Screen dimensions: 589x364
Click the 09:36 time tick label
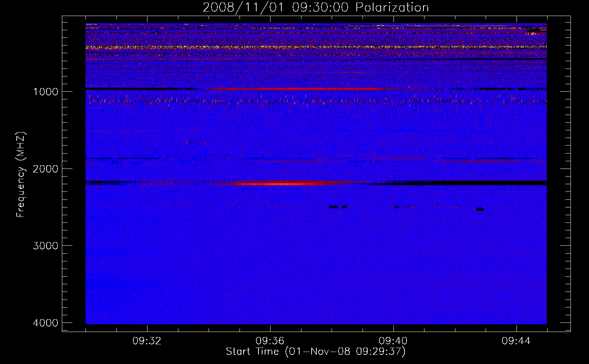(x=270, y=341)
